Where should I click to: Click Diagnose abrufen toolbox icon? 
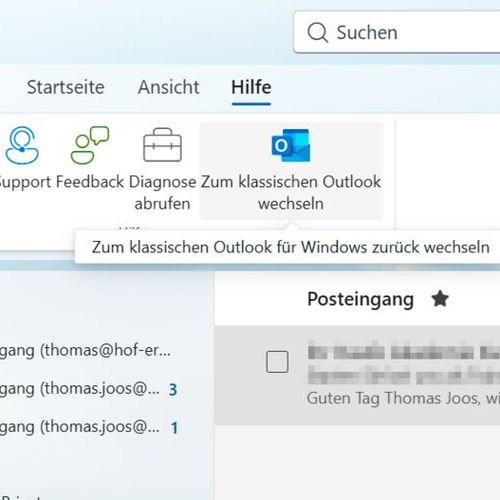click(162, 145)
